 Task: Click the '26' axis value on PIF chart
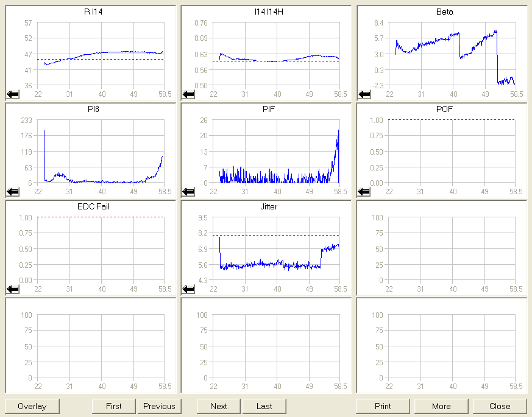[x=204, y=120]
